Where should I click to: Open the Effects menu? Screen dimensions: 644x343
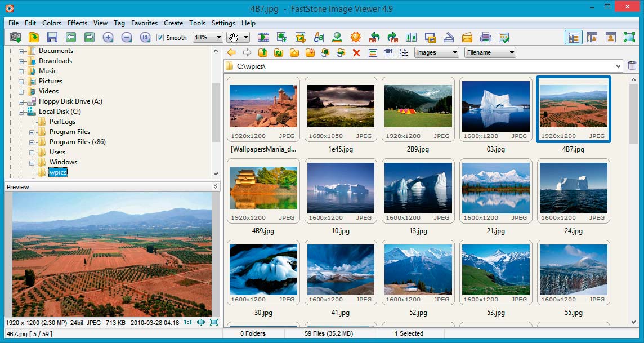tap(77, 23)
